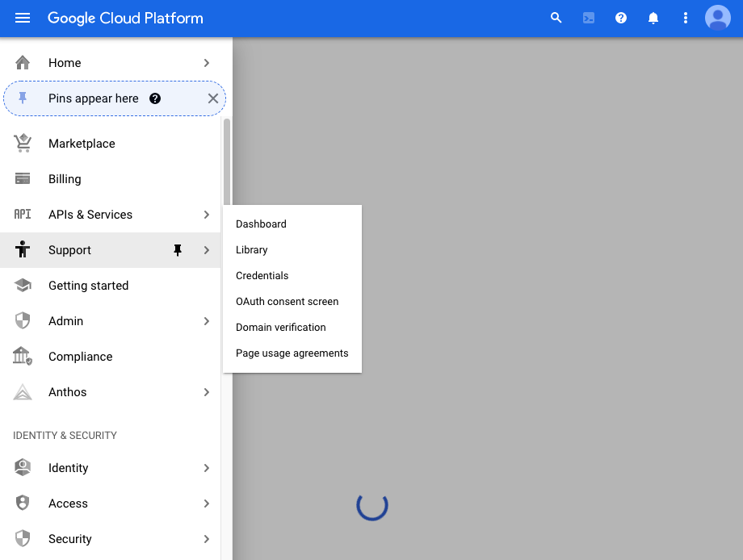Click the Compliance building icon
The height and width of the screenshot is (560, 743).
(23, 356)
